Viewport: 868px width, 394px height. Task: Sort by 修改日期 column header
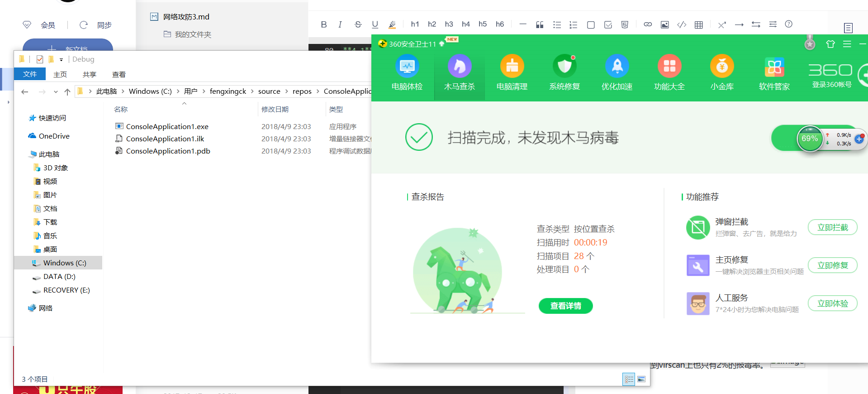275,109
